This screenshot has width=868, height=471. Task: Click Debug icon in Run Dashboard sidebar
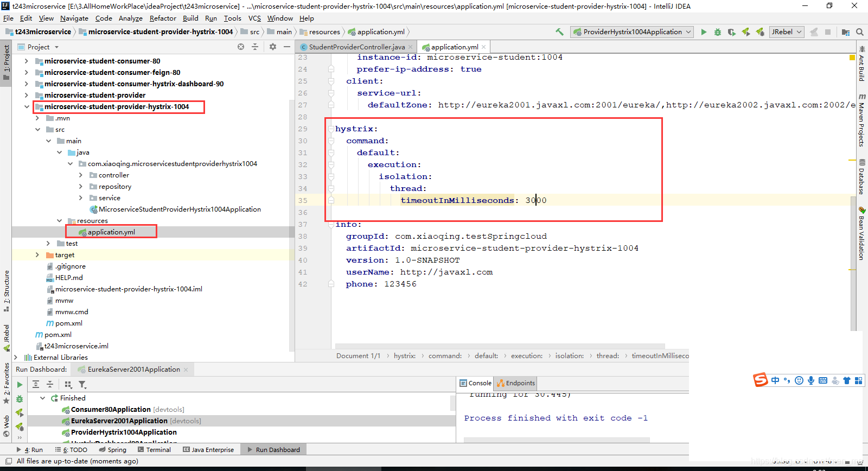[x=20, y=399]
